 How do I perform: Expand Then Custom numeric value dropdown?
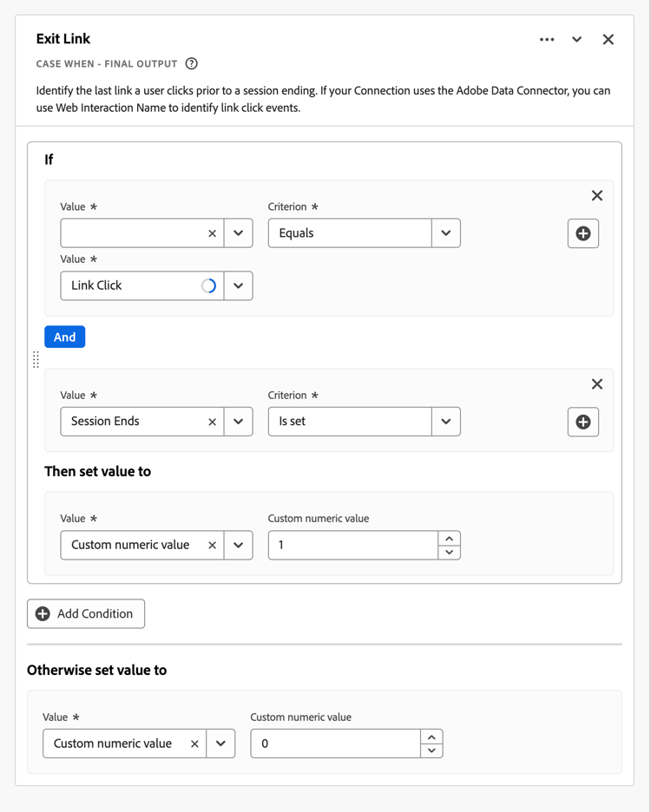pos(239,545)
